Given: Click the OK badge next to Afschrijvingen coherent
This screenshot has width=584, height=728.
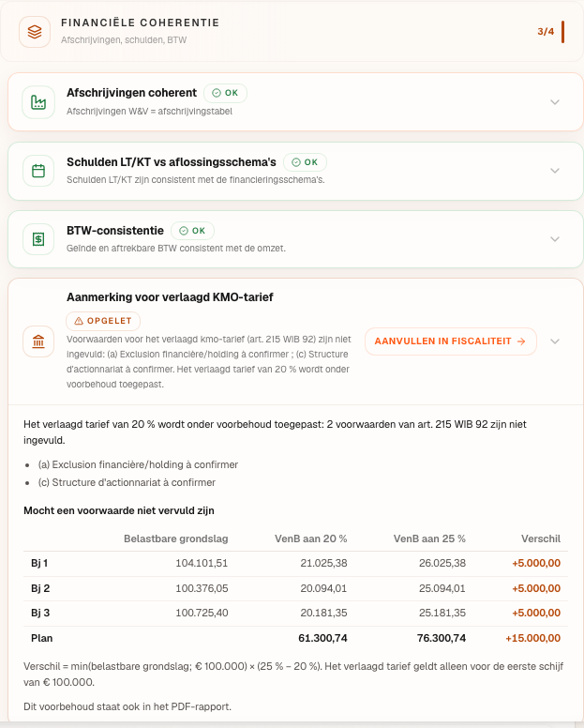Looking at the screenshot, I should point(225,93).
